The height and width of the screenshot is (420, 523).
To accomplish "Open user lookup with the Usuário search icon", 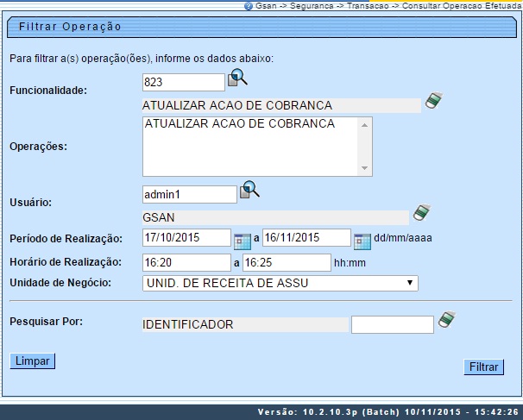I will [x=249, y=190].
